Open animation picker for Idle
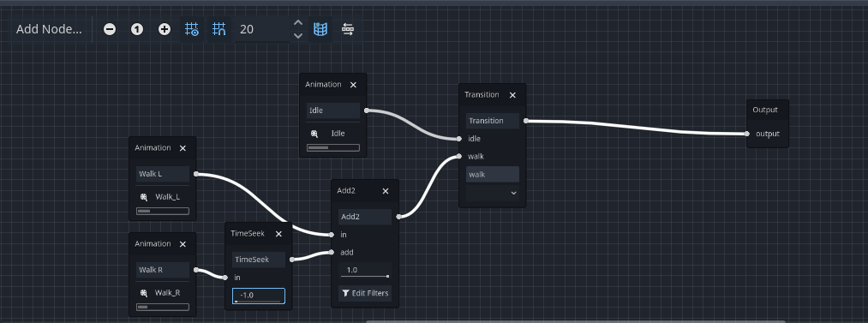The width and height of the screenshot is (868, 323). (x=333, y=134)
